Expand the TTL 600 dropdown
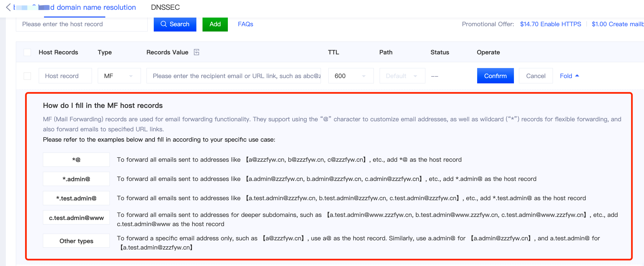Image resolution: width=644 pixels, height=266 pixels. [351, 76]
